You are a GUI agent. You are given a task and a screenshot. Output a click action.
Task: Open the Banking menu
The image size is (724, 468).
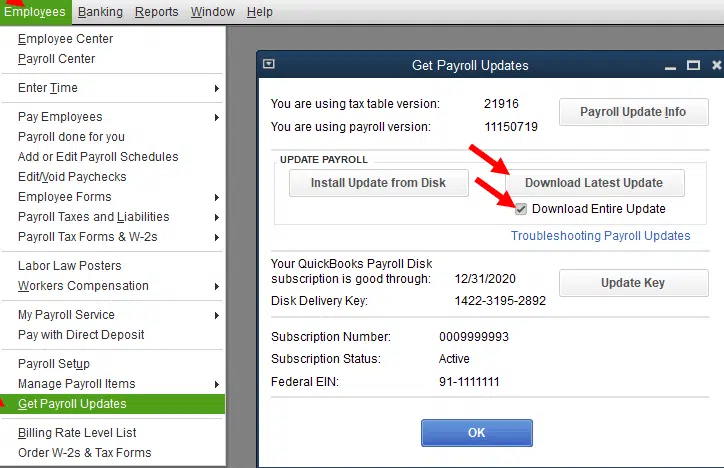click(x=100, y=12)
